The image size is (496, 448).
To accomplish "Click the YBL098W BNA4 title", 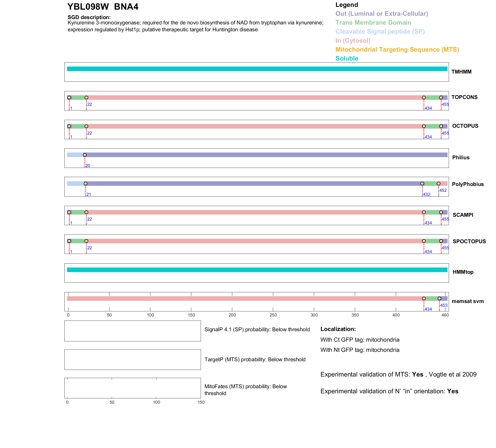I will pyautogui.click(x=103, y=7).
